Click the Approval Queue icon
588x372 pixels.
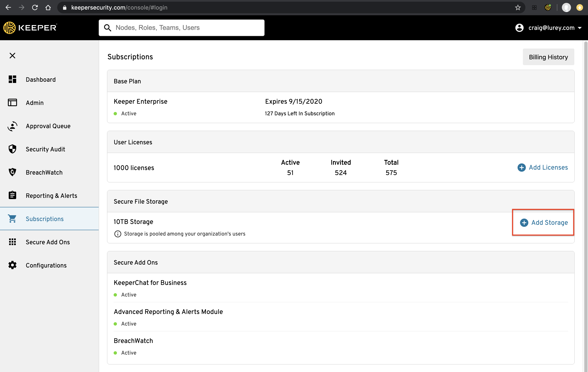(12, 126)
